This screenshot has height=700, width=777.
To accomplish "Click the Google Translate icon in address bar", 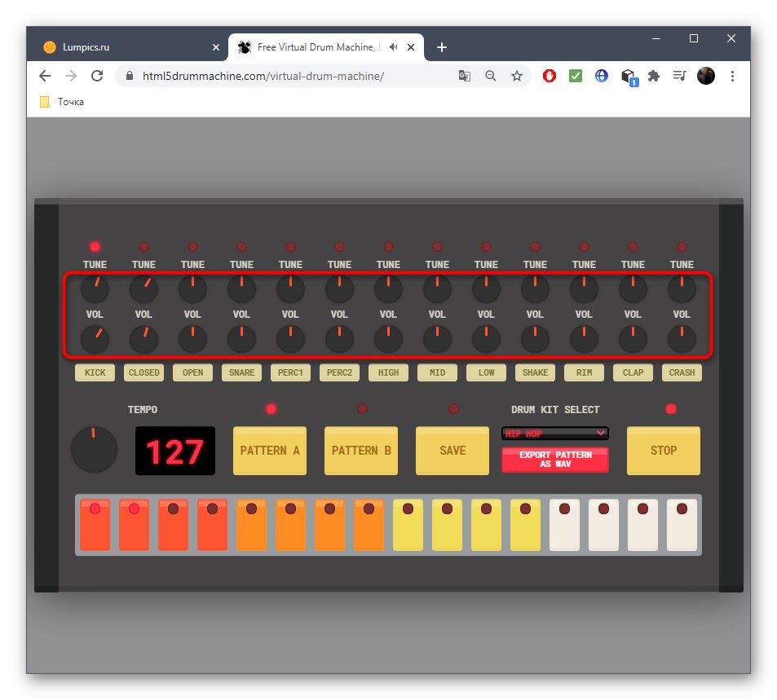I will [x=465, y=75].
